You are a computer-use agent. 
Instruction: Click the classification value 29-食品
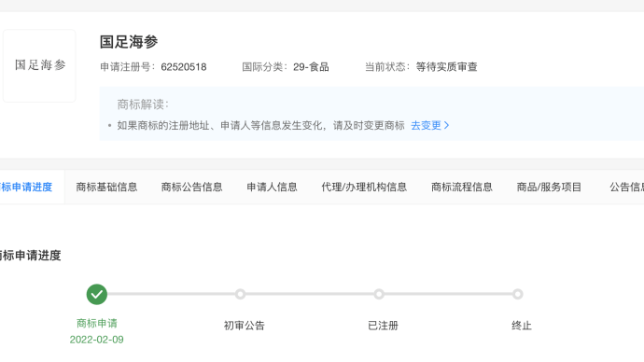coord(311,67)
